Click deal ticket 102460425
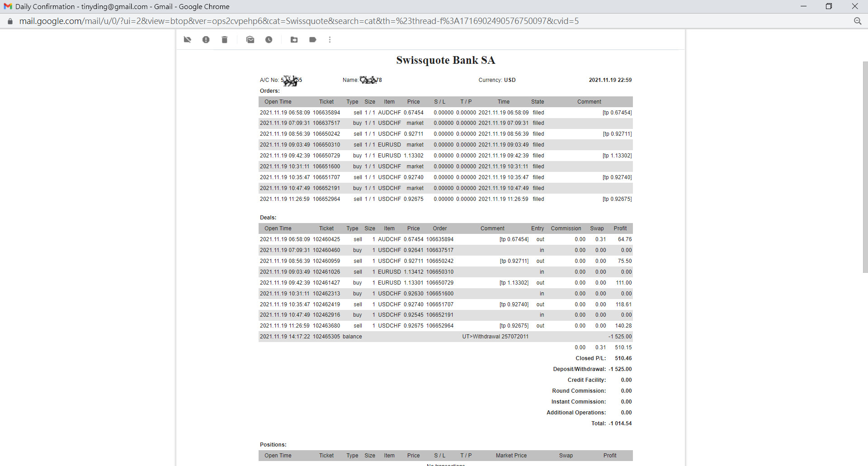This screenshot has height=466, width=868. pos(326,239)
